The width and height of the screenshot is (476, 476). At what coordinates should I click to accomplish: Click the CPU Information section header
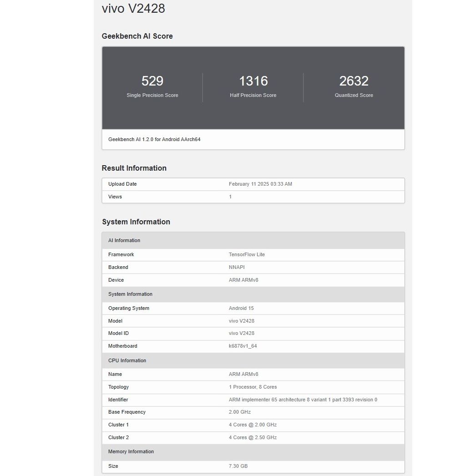click(x=127, y=360)
